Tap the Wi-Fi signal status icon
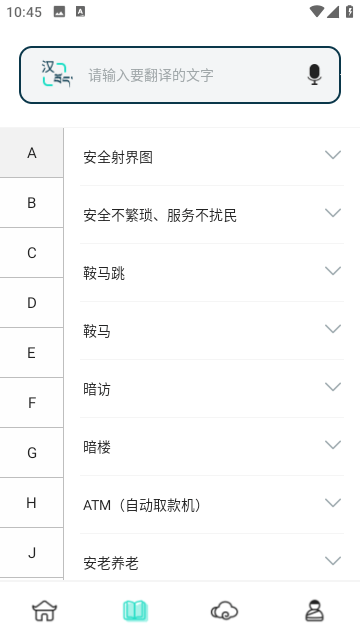The image size is (360, 640). [316, 11]
